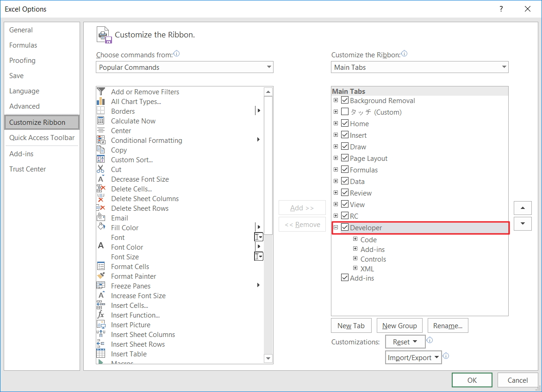Click the commands list scroll down arrow
This screenshot has height=392, width=542.
point(268,359)
